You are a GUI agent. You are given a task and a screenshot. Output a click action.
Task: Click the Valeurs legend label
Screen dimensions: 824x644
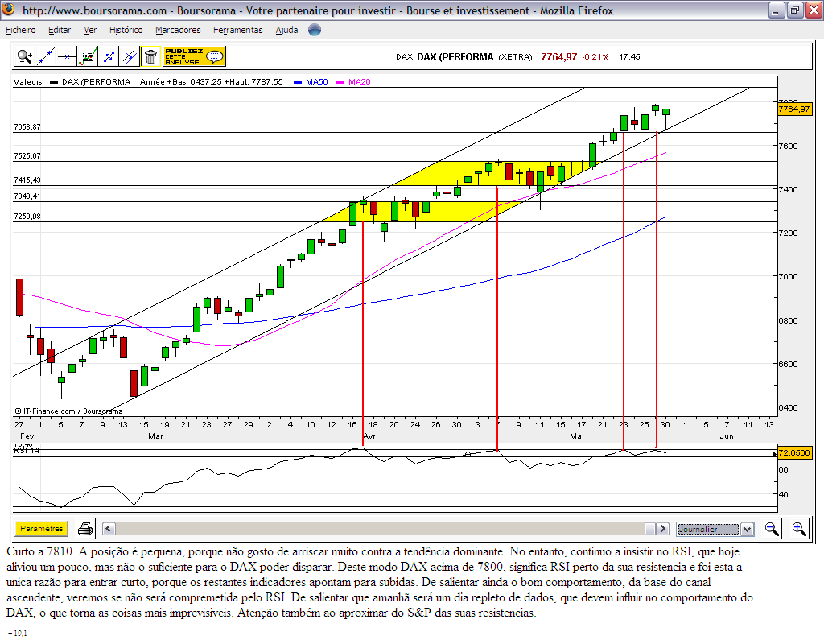point(28,81)
